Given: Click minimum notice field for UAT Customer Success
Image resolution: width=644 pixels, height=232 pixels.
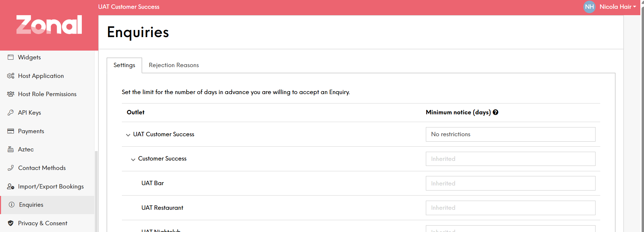Looking at the screenshot, I should 510,134.
